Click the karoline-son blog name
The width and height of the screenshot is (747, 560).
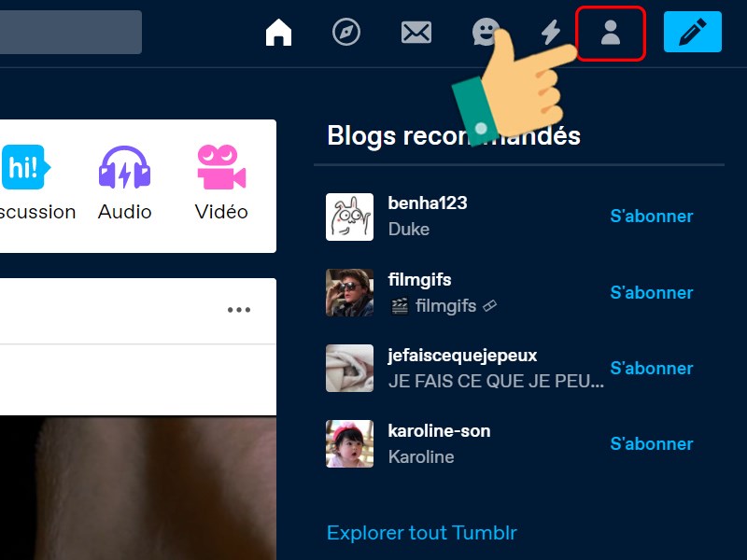tap(439, 431)
